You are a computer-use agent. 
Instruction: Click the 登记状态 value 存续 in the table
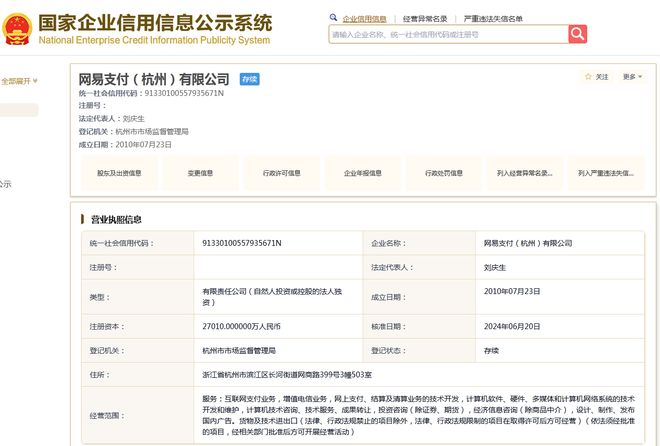[x=491, y=350]
